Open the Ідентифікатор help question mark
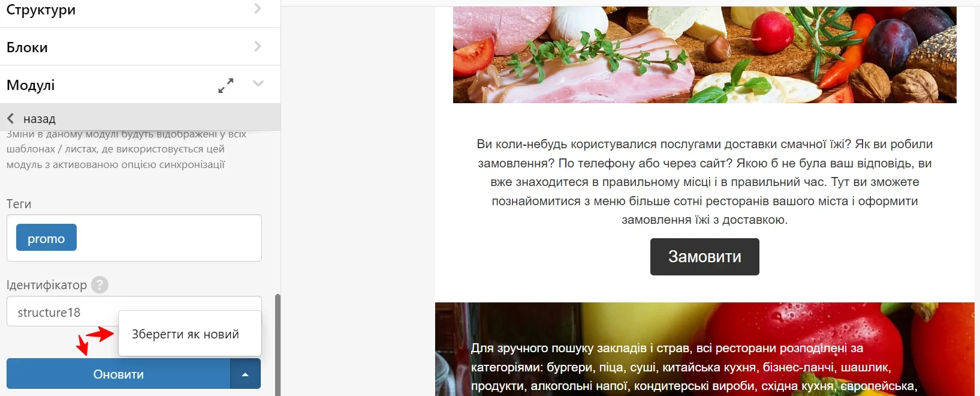The height and width of the screenshot is (396, 980). point(99,284)
